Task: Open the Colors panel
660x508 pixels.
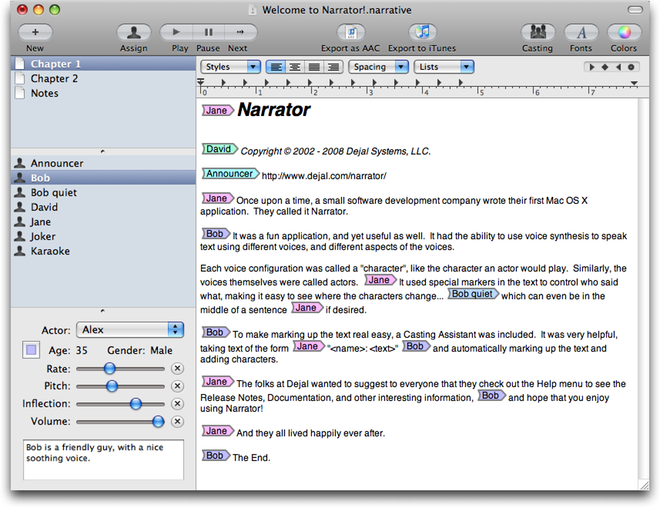Action: (x=624, y=32)
